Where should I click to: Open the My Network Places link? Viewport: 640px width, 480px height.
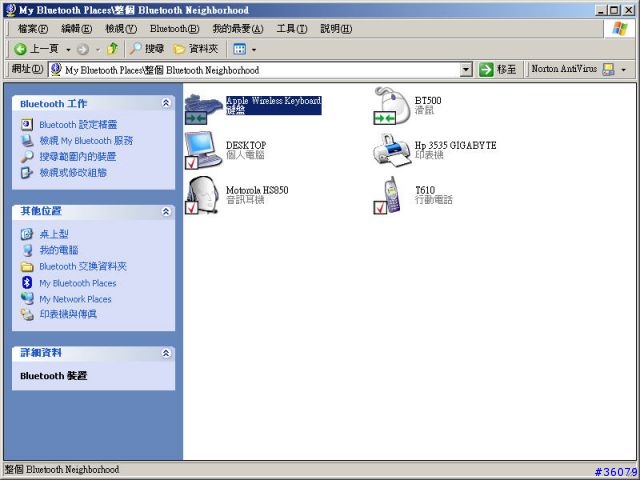point(75,299)
